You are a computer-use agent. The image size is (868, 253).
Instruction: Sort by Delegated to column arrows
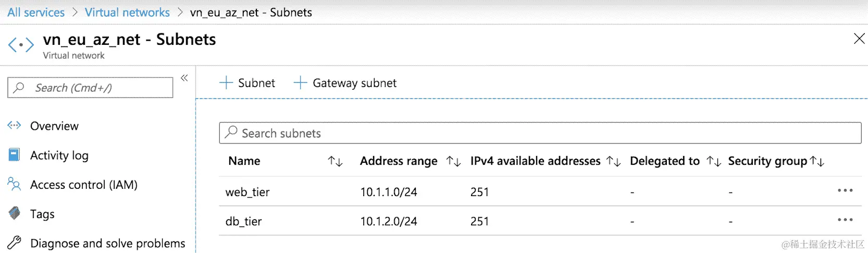(714, 162)
